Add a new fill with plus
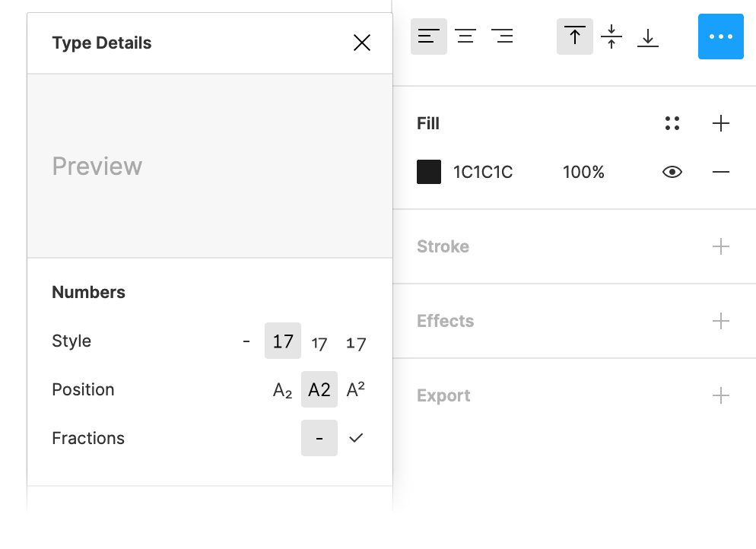Image resolution: width=756 pixels, height=549 pixels. [721, 123]
